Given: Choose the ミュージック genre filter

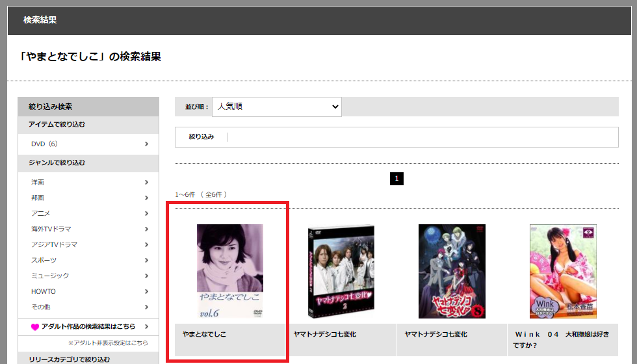Looking at the screenshot, I should point(88,276).
